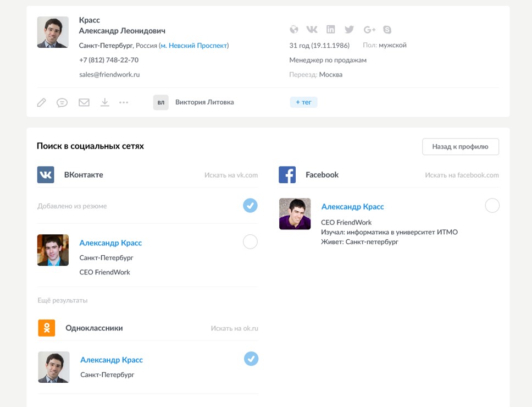Open the ellipsis more actions menu
This screenshot has width=532, height=407.
[x=125, y=102]
